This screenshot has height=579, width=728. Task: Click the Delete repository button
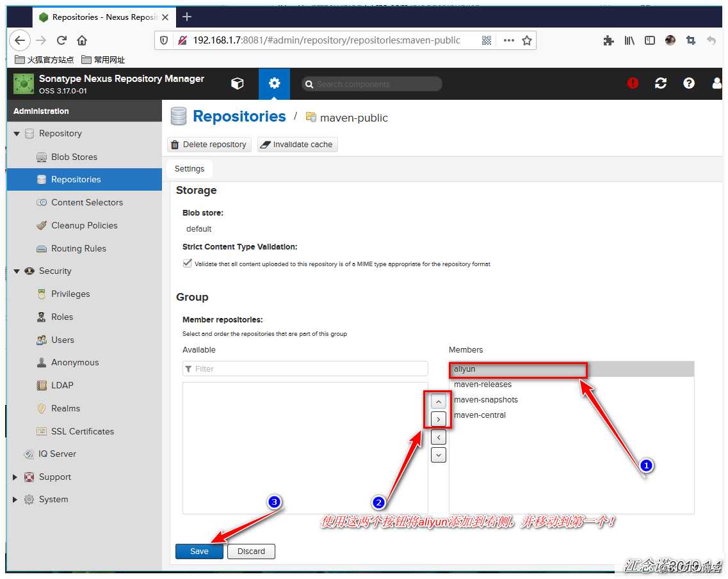click(209, 145)
